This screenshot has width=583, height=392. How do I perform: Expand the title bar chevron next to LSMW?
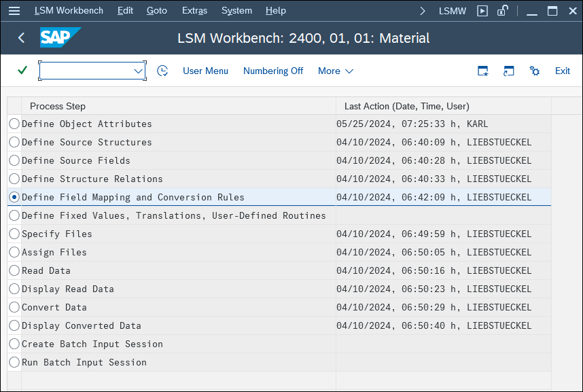point(423,11)
